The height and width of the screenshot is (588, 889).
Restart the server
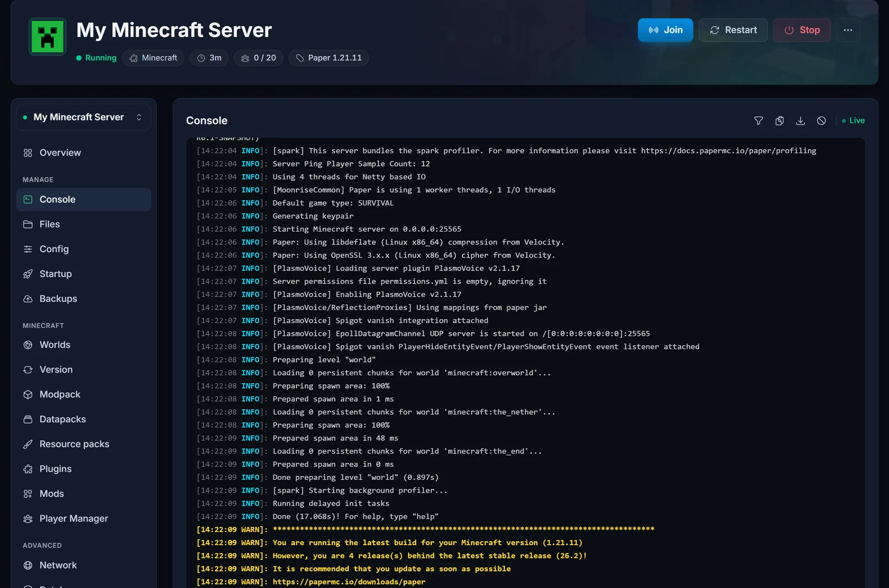(733, 30)
